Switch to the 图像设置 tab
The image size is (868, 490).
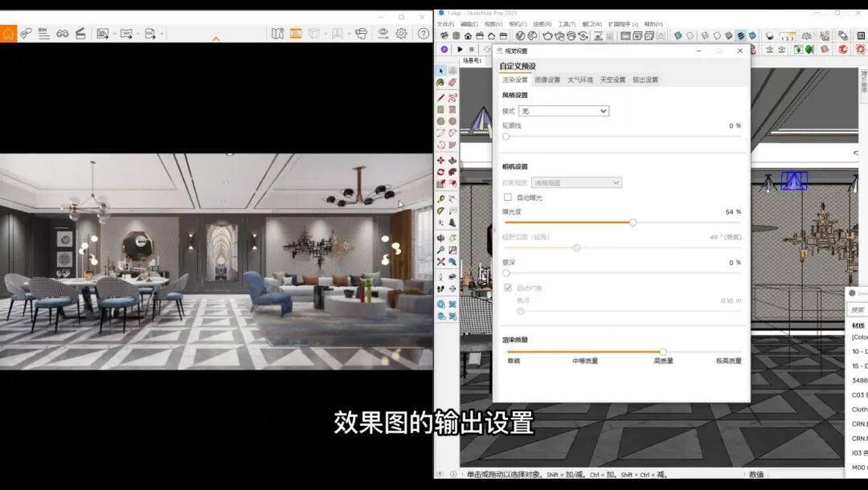[x=547, y=80]
